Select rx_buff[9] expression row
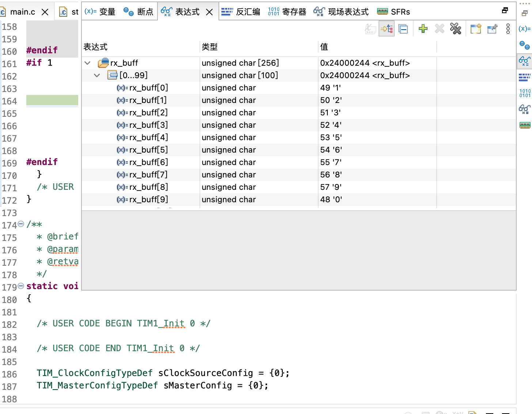 299,199
